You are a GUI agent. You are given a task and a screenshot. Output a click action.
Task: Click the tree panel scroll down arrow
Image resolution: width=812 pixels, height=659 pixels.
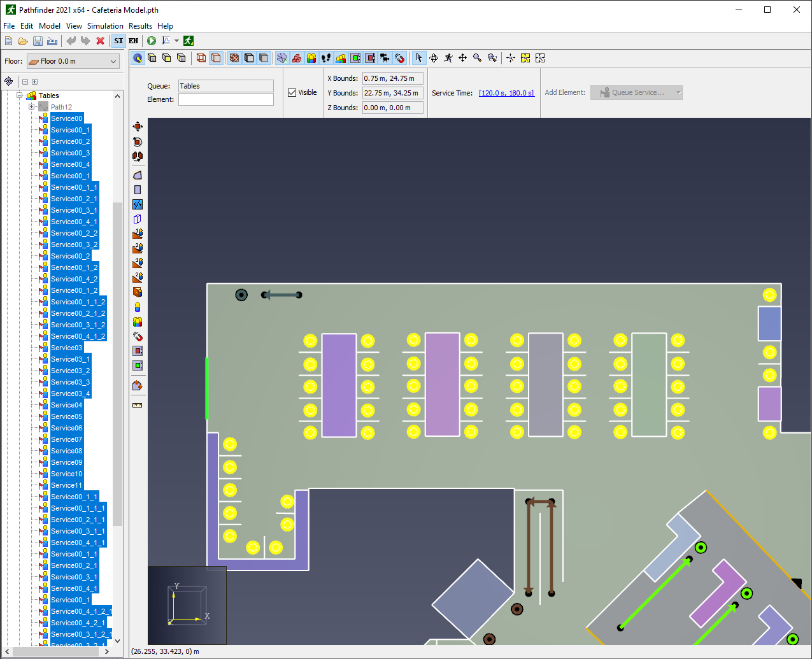click(117, 641)
